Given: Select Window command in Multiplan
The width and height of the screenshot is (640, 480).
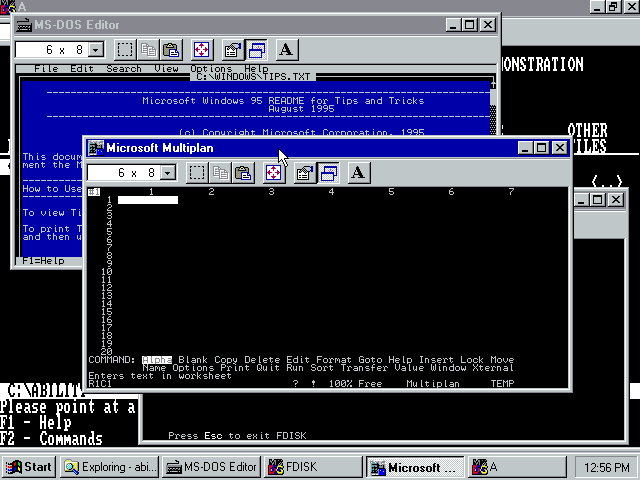Looking at the screenshot, I should coord(448,368).
